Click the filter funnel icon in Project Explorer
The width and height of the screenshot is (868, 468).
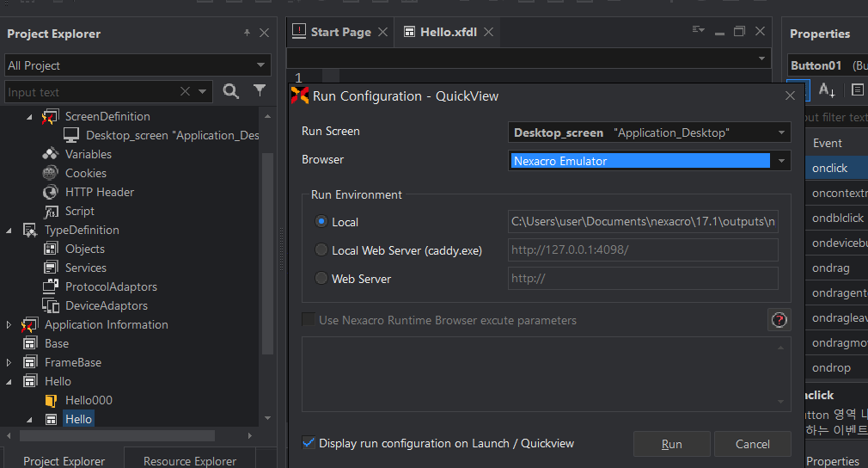click(260, 90)
